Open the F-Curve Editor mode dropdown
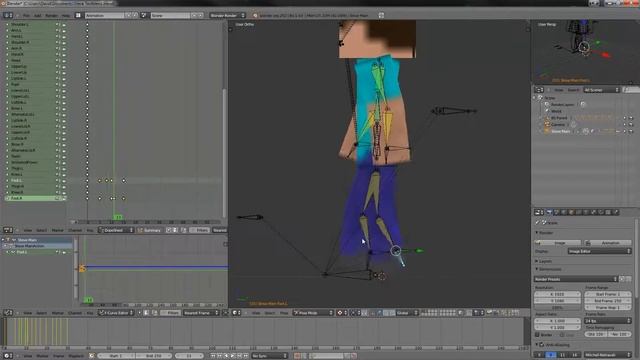640x360 pixels. [x=116, y=313]
